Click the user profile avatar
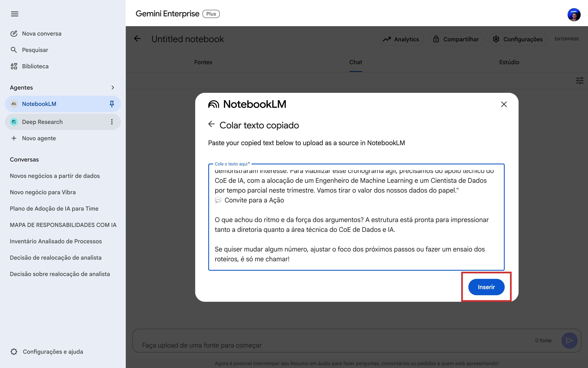This screenshot has height=368, width=588. point(574,15)
